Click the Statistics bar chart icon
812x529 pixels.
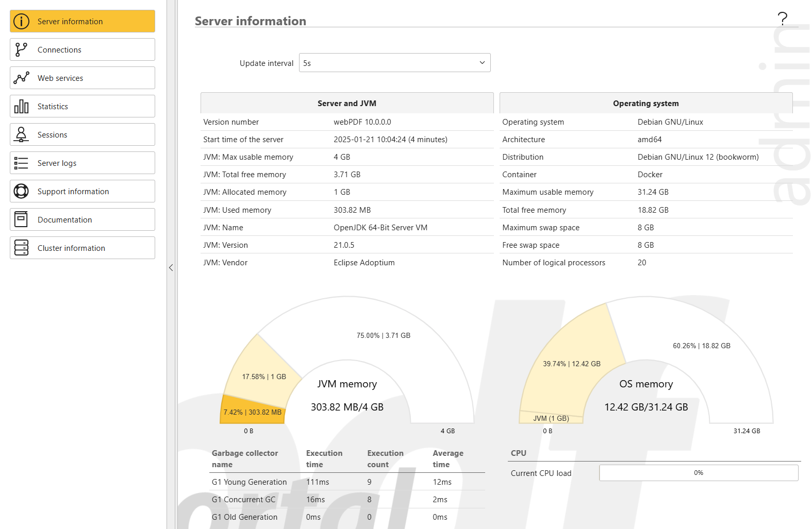(21, 106)
